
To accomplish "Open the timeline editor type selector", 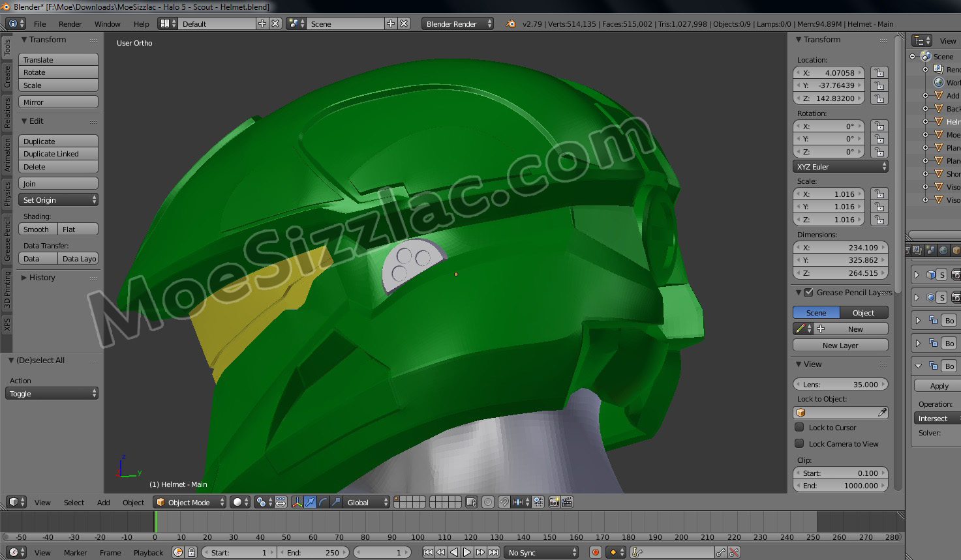I will (x=16, y=552).
